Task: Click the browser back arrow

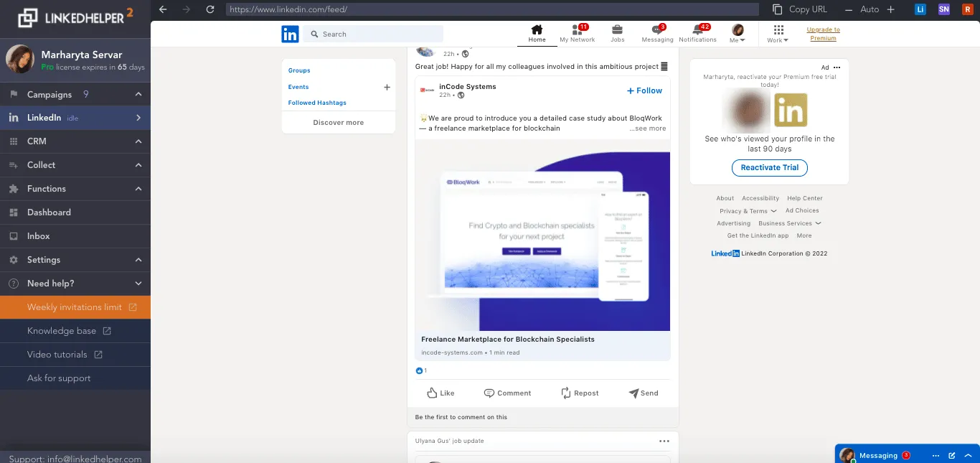Action: pos(163,9)
